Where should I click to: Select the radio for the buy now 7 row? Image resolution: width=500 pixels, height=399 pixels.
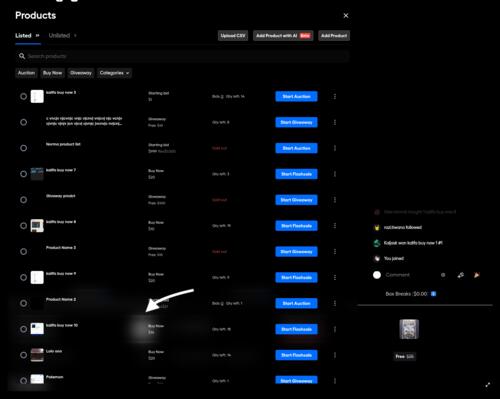coord(23,174)
